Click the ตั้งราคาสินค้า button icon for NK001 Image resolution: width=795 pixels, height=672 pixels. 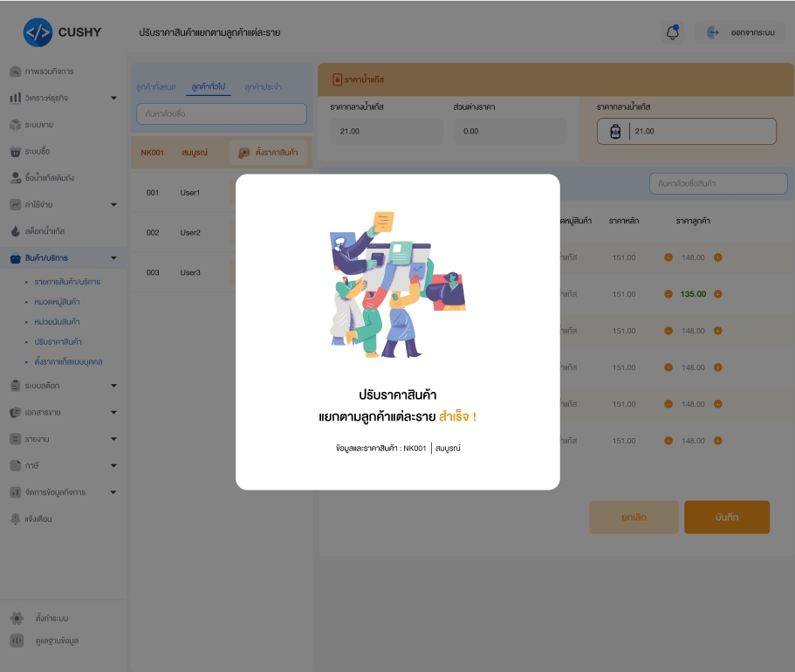(x=244, y=153)
